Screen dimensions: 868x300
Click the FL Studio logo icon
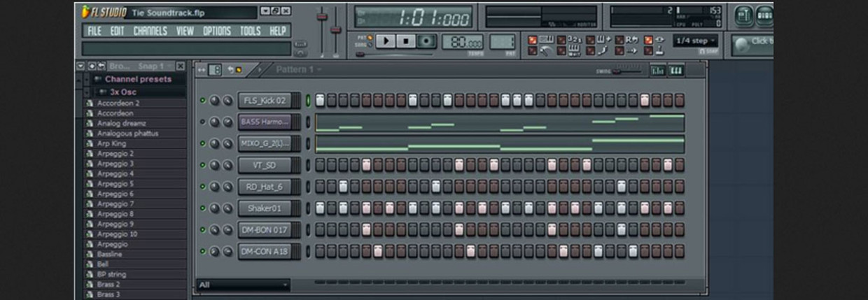(x=86, y=12)
